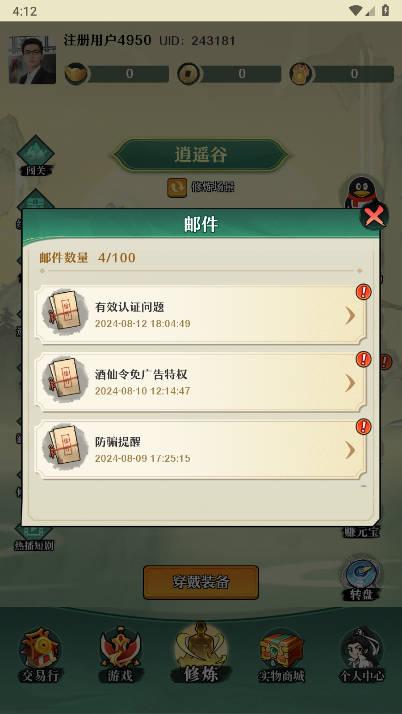The width and height of the screenshot is (402, 714).
Task: Click the user avatar photo
Action: tap(32, 60)
